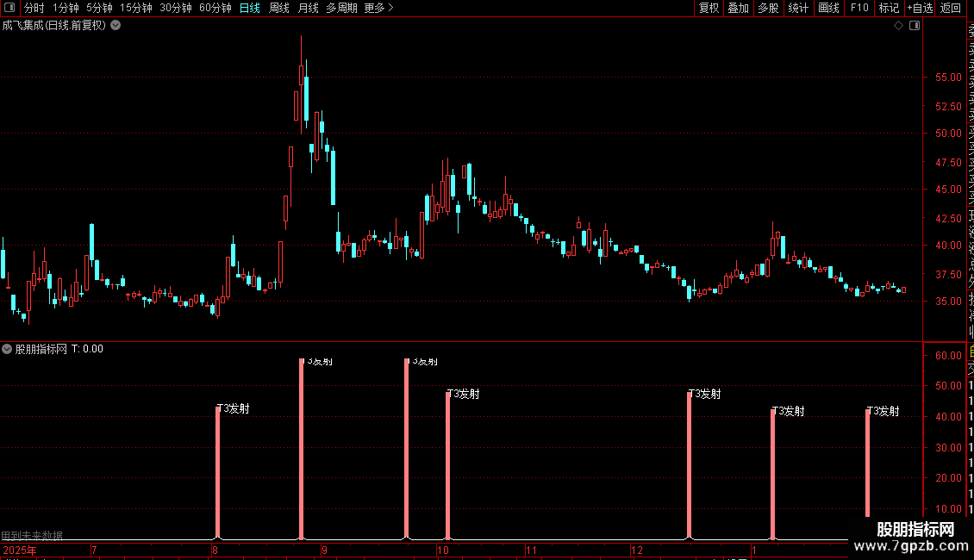This screenshot has width=974, height=560.
Task: Click month 10 marker on the date axis
Action: click(443, 550)
